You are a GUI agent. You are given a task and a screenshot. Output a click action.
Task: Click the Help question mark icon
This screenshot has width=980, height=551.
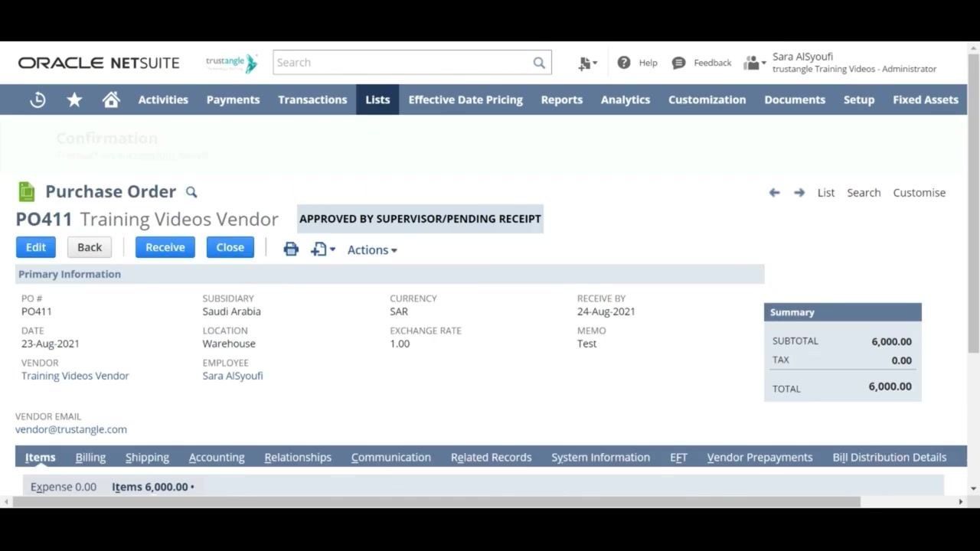coord(624,63)
